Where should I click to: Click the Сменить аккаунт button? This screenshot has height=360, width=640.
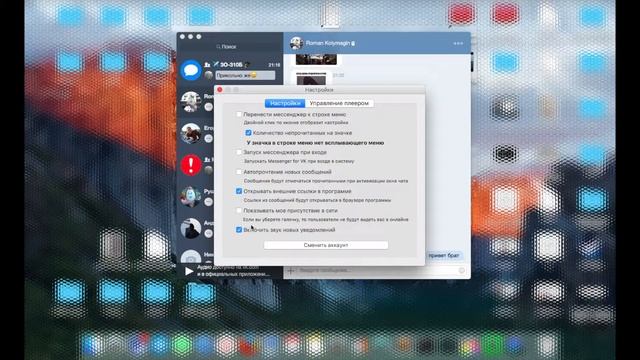(x=326, y=245)
